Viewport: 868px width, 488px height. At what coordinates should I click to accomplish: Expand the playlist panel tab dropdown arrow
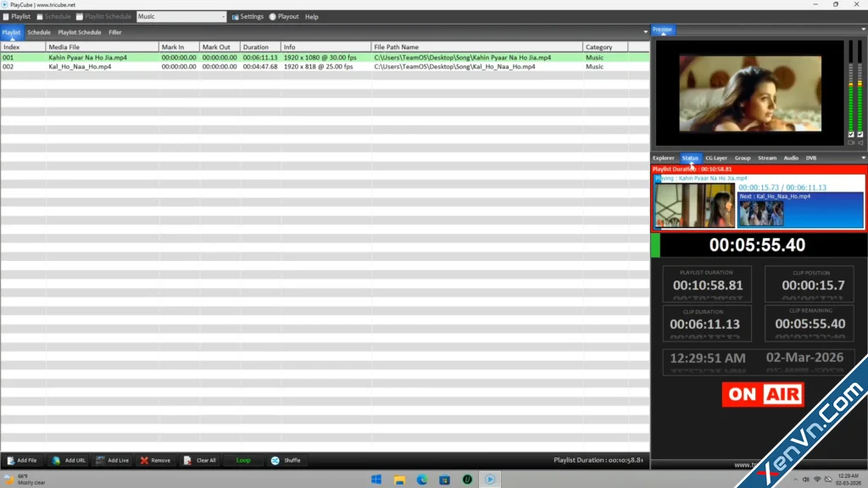tap(645, 32)
